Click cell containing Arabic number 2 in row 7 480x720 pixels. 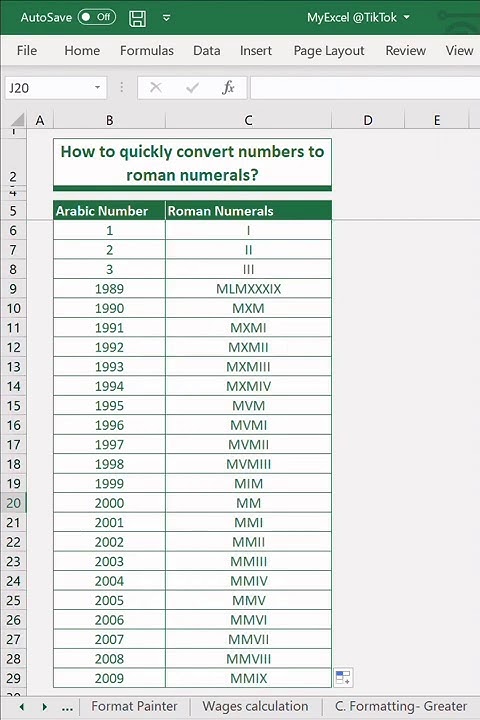pyautogui.click(x=109, y=250)
